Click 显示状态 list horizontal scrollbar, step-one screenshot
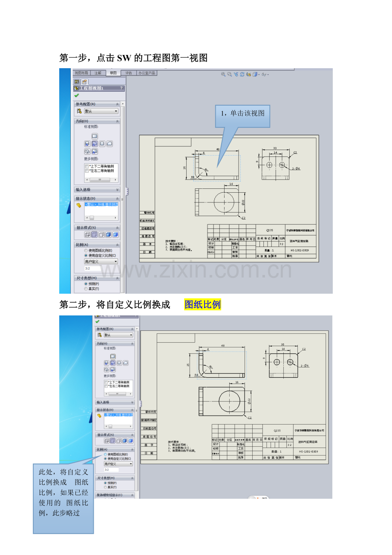Screen dimensions: 392x555 tap(101, 218)
